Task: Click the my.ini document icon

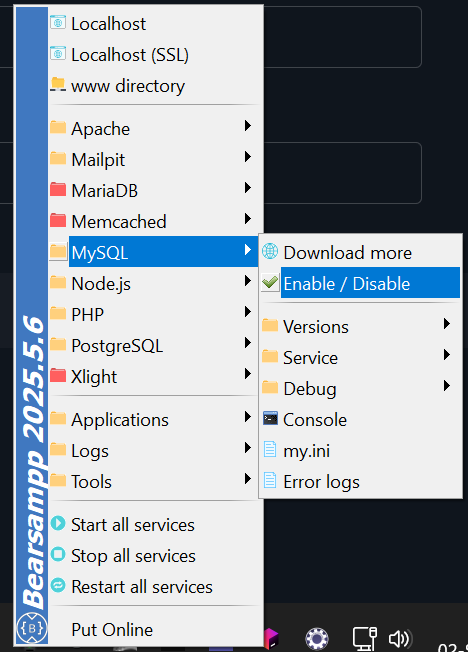Action: tap(270, 449)
